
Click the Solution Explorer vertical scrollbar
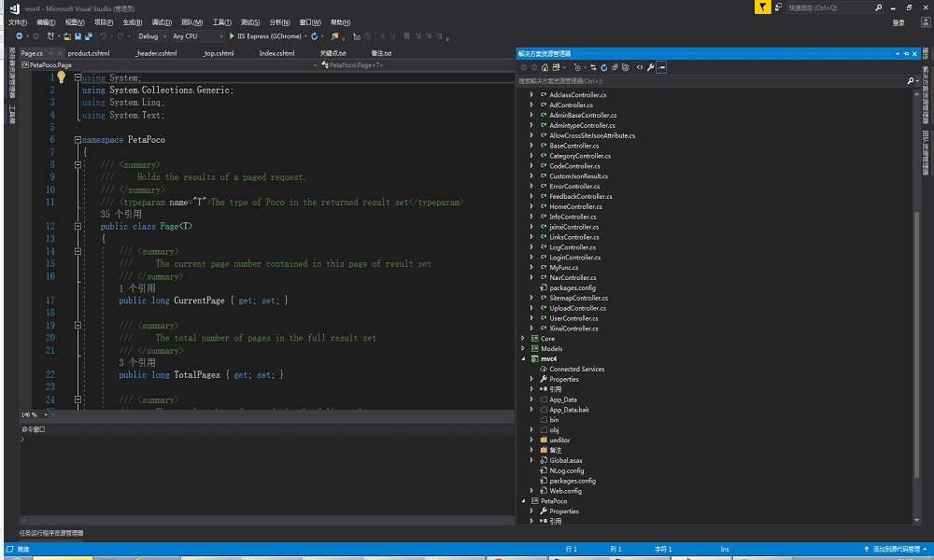(917, 345)
